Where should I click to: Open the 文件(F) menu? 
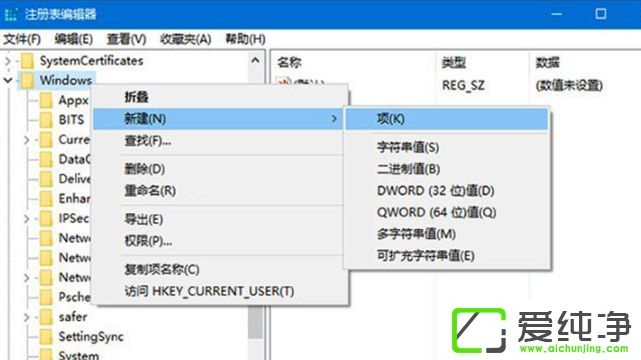(22, 39)
